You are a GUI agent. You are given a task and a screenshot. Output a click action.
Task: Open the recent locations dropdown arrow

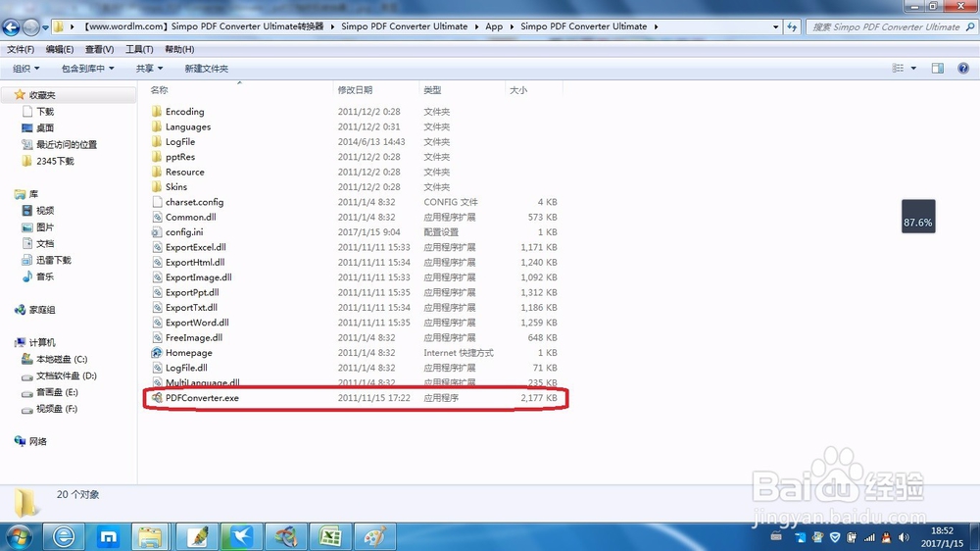coord(45,27)
